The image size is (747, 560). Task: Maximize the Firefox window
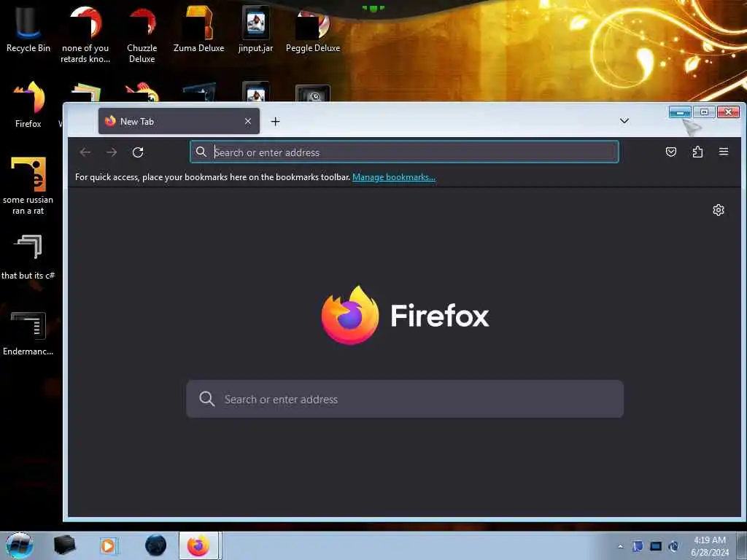(704, 112)
